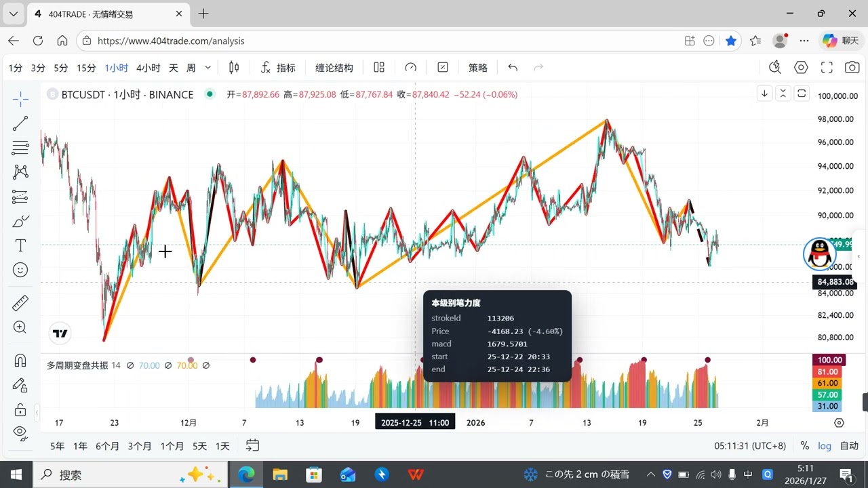Open the replay speedometer tool

pyautogui.click(x=410, y=67)
